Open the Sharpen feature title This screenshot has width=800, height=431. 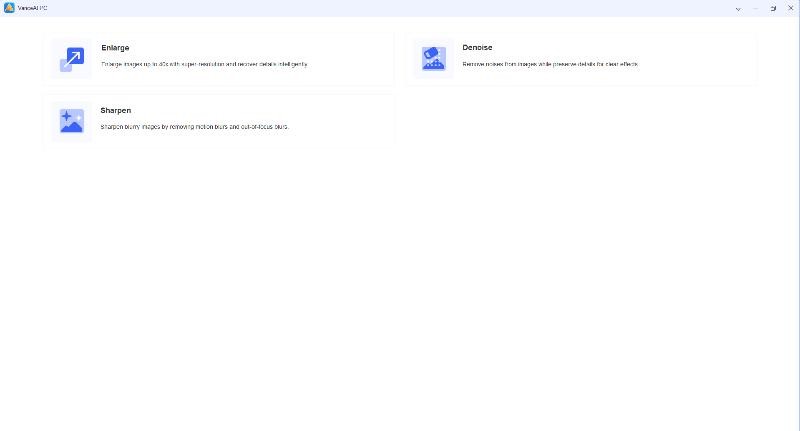116,110
